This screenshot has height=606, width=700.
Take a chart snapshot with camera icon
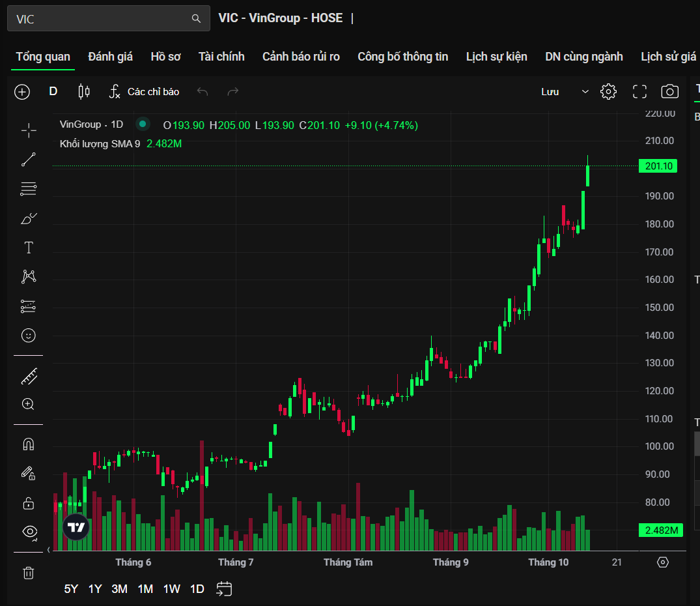click(x=669, y=92)
